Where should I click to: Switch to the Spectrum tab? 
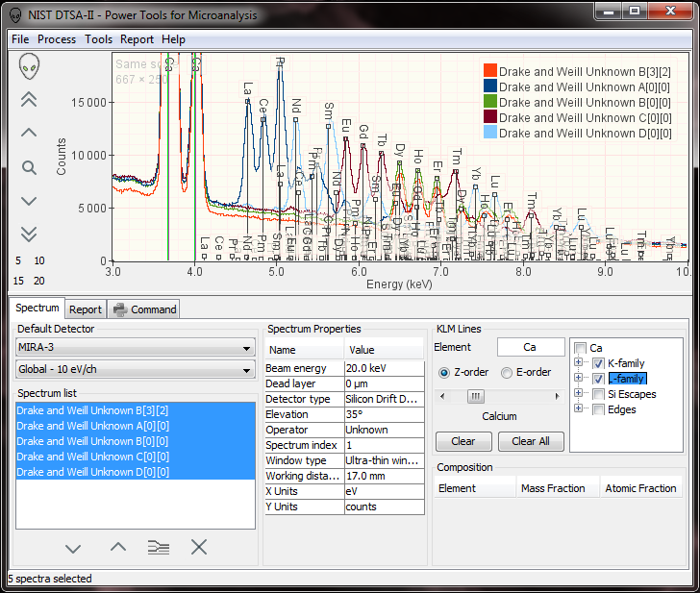(37, 308)
